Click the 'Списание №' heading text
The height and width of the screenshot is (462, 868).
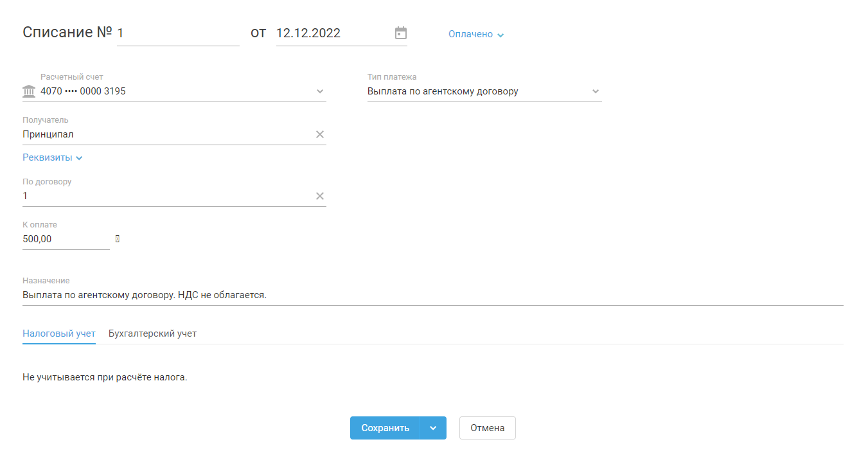click(67, 33)
